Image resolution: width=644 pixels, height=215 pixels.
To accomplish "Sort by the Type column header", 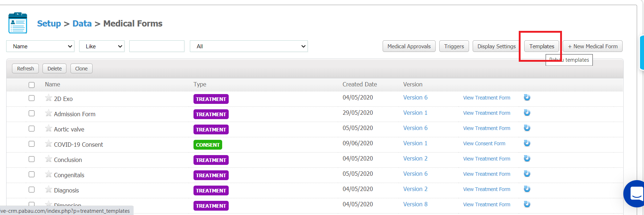I will (200, 84).
